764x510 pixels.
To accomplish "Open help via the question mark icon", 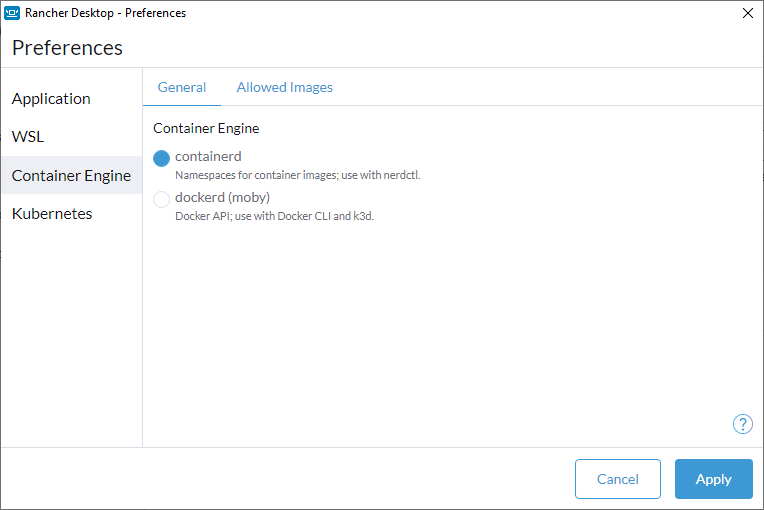I will point(743,424).
